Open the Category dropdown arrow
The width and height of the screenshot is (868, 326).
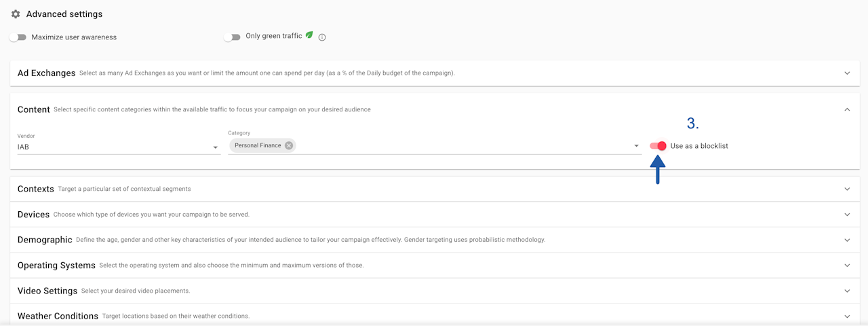(636, 146)
